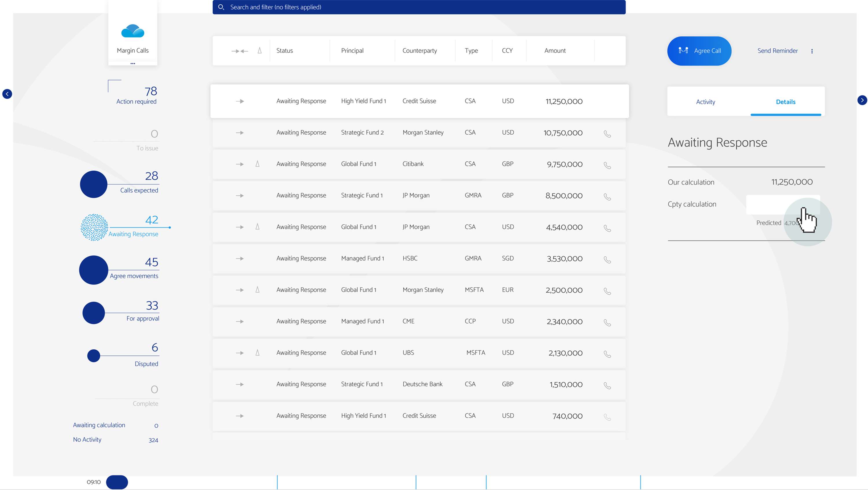The width and height of the screenshot is (868, 490).
Task: Click Our calculation value 11,250,000
Action: [x=792, y=182]
